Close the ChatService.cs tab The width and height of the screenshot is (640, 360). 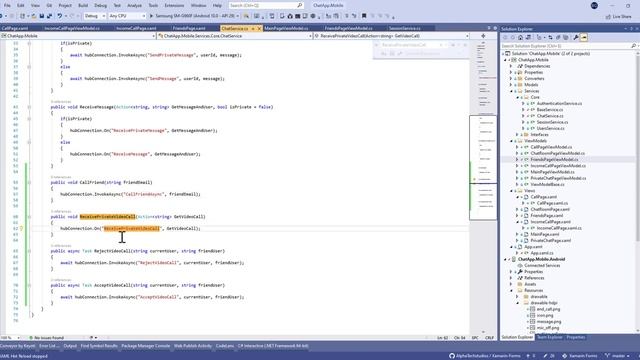[x=259, y=28]
